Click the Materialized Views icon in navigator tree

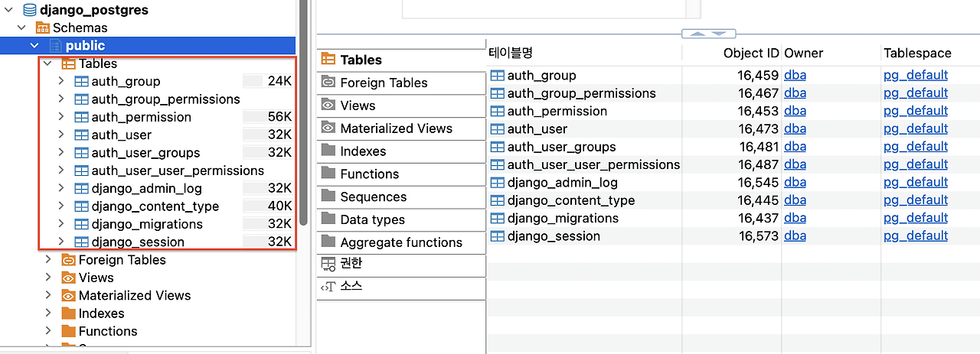[68, 296]
